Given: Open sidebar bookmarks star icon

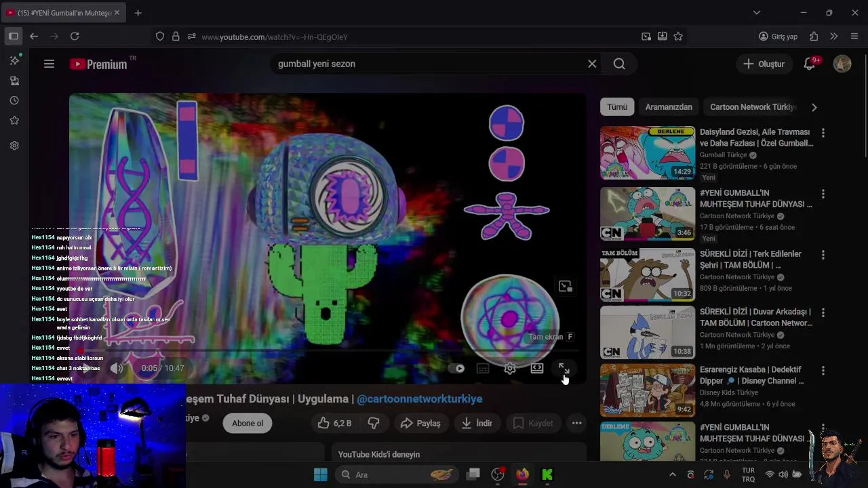Looking at the screenshot, I should tap(14, 121).
